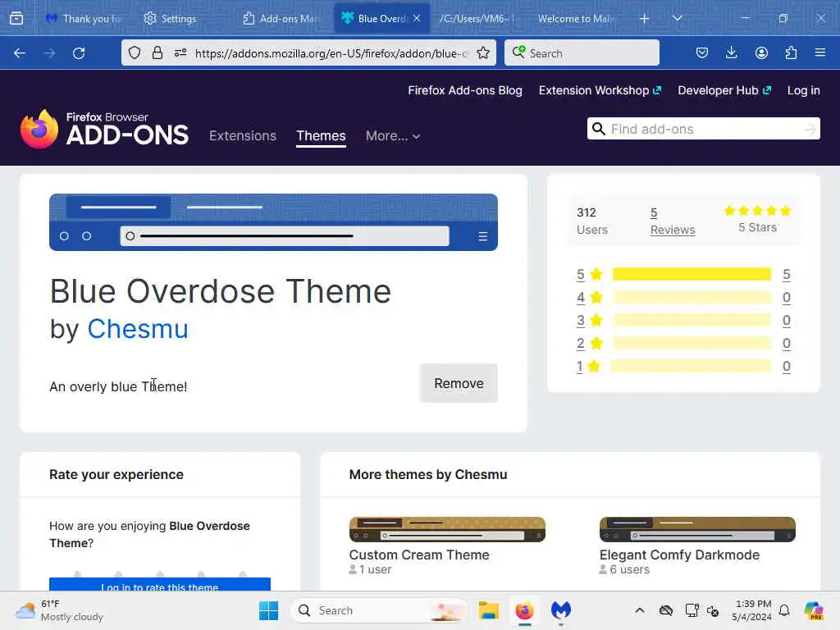Open the Firefox application menu

tap(820, 52)
